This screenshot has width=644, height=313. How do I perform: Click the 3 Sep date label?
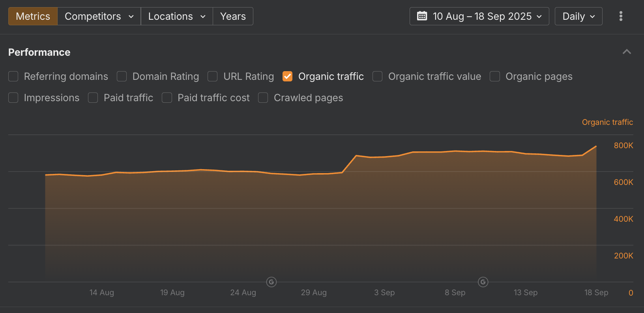coord(384,292)
